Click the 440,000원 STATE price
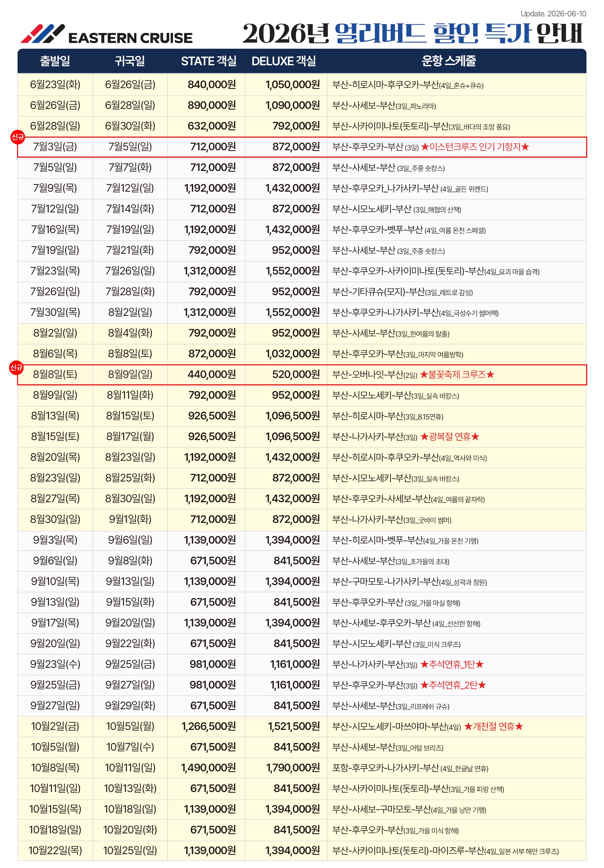 (212, 375)
